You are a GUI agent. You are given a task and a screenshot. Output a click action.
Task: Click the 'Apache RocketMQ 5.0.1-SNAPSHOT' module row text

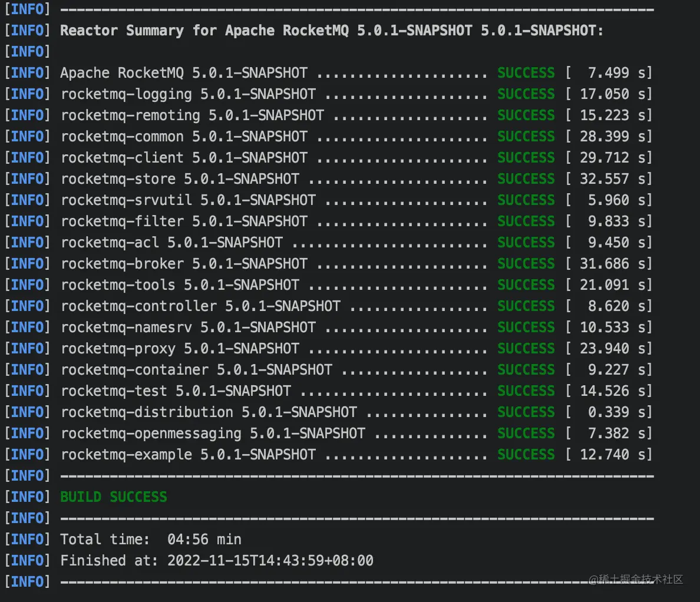[184, 72]
